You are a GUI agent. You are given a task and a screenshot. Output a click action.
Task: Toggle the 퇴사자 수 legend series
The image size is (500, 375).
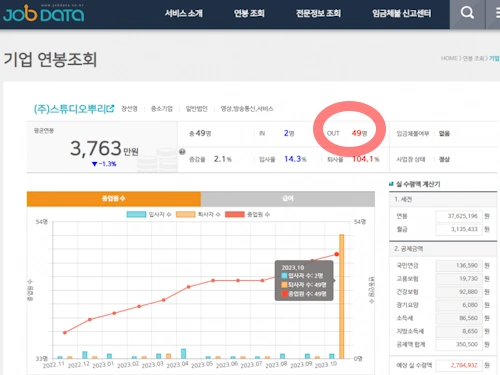tap(198, 214)
